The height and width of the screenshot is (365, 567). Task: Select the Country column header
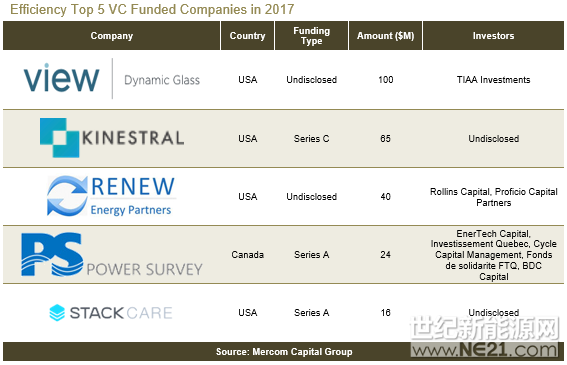(247, 35)
